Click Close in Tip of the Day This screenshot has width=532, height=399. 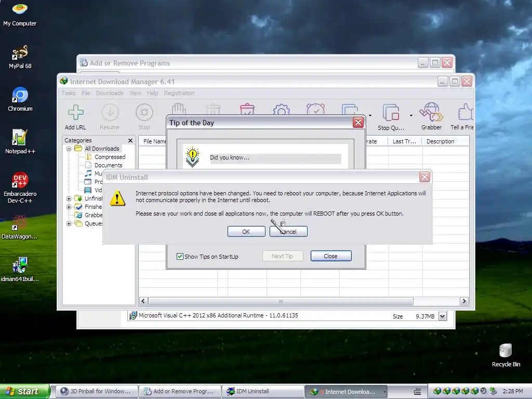[x=331, y=256]
